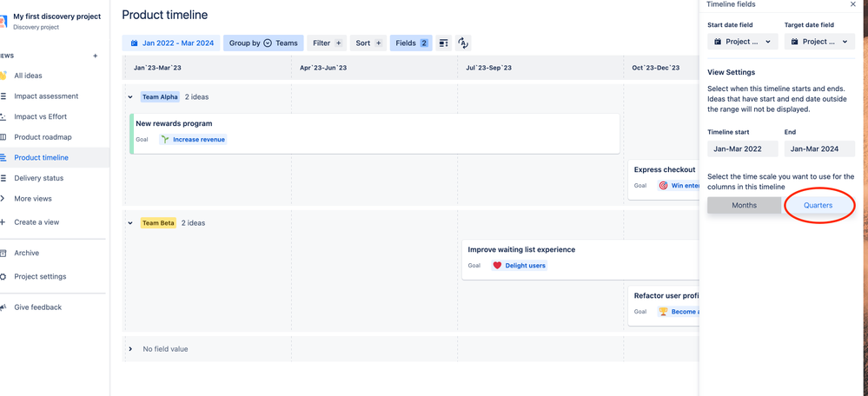868x396 pixels.
Task: Click the Jul`23-Sep`23 column header
Action: click(489, 68)
